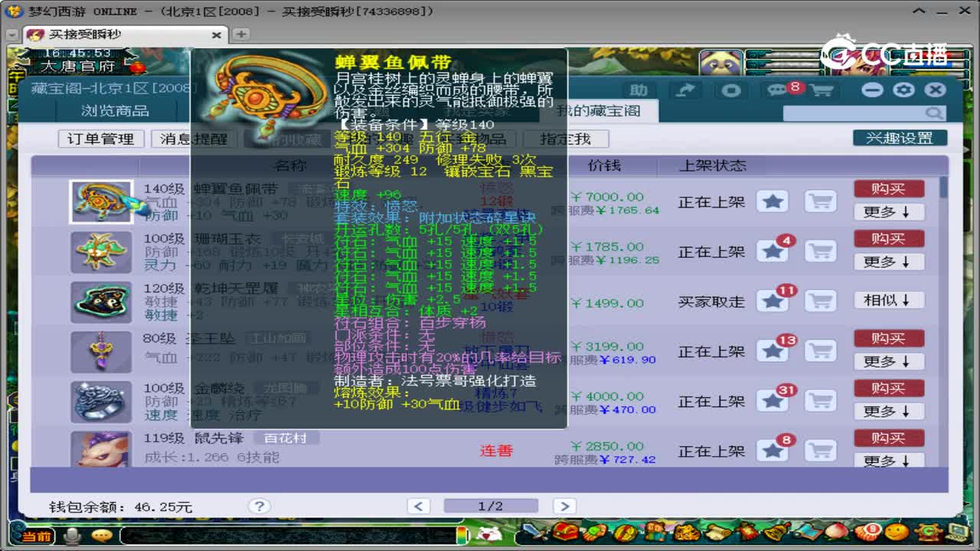Open 消息提醒 section
Image resolution: width=980 pixels, height=551 pixels.
point(194,139)
